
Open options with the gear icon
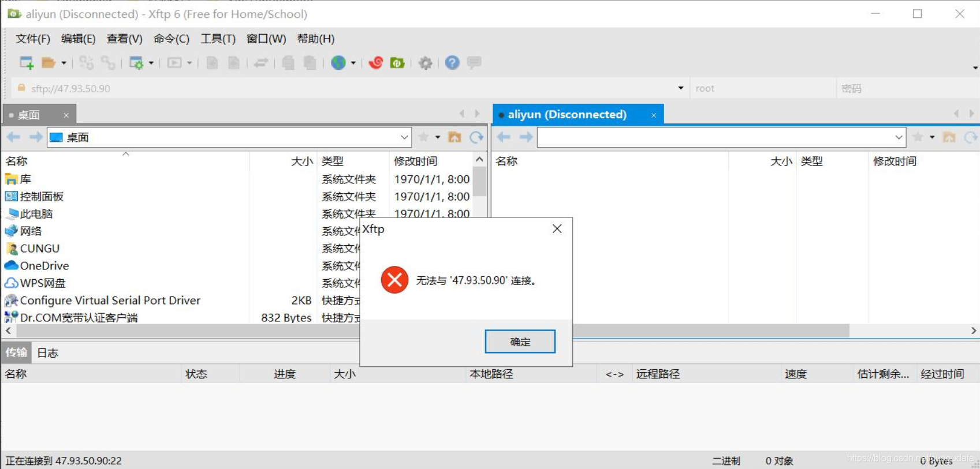tap(426, 63)
